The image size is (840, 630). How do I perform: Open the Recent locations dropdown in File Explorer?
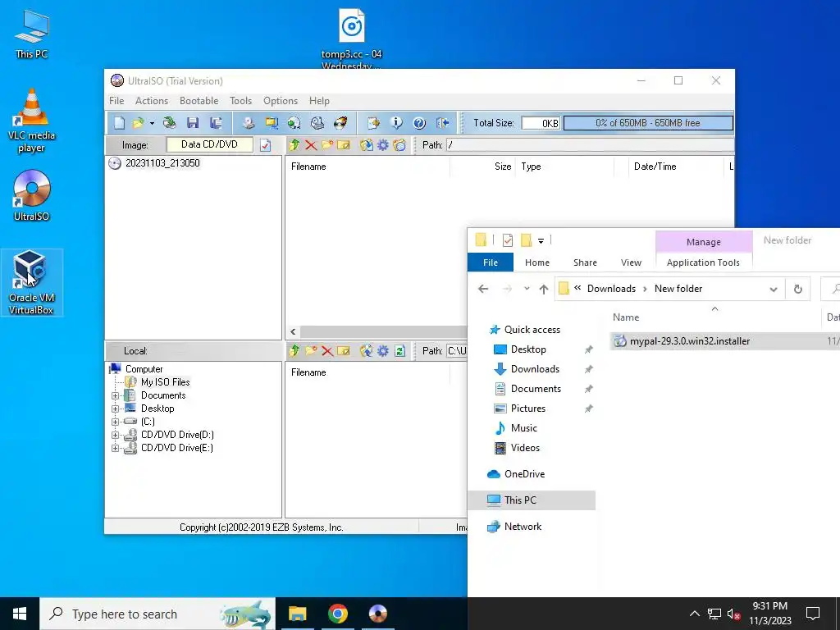[527, 289]
